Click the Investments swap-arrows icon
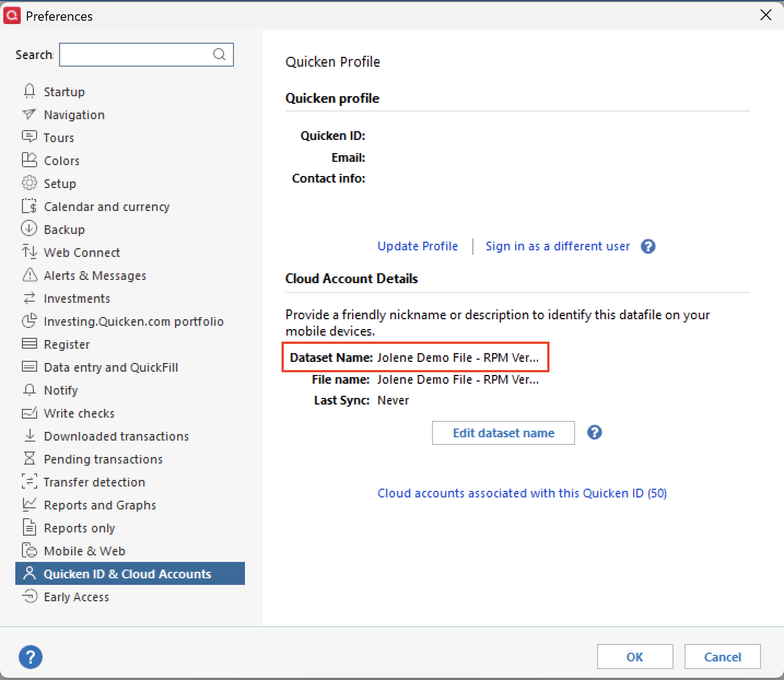The image size is (784, 680). click(30, 298)
